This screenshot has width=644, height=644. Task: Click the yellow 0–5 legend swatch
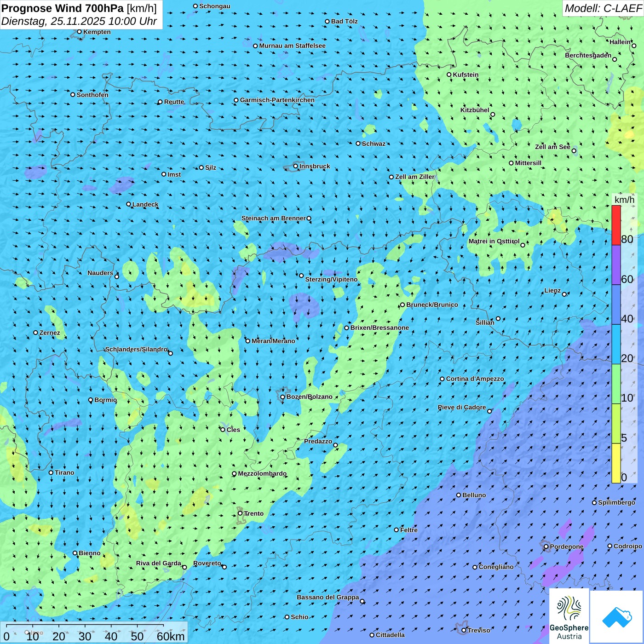point(616,463)
